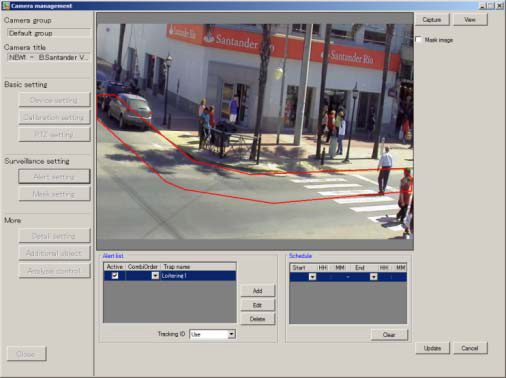Screen dimensions: 506x378
Task: Clear the schedule with Clear button
Action: (x=389, y=335)
